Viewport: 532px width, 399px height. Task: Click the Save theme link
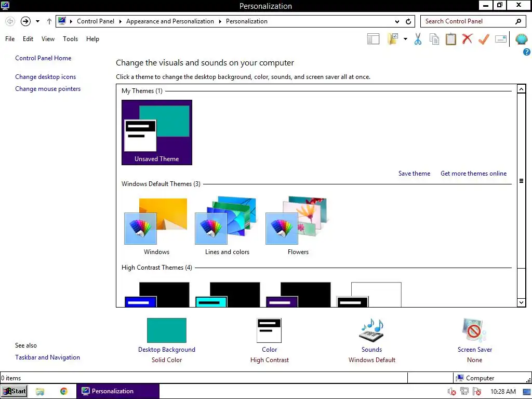(x=414, y=174)
